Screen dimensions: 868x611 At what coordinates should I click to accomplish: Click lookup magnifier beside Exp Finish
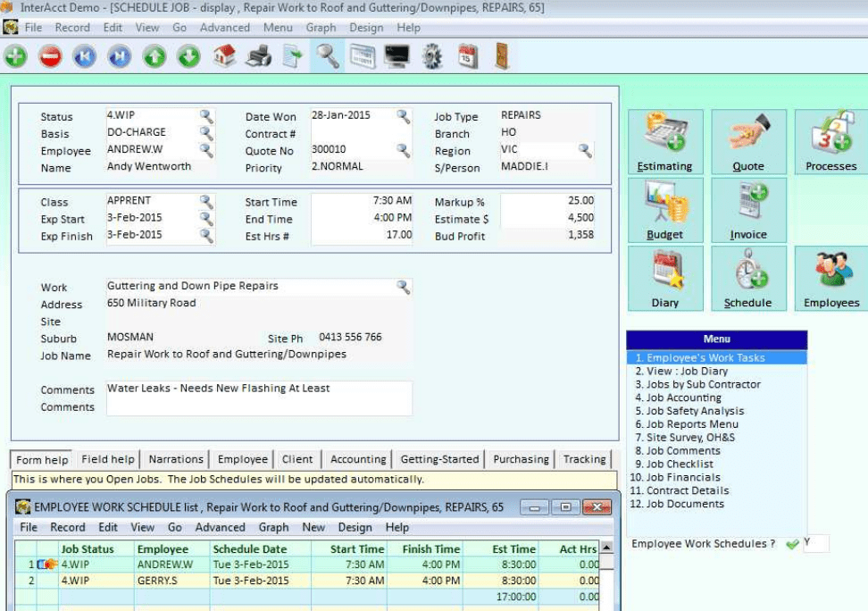click(x=206, y=236)
